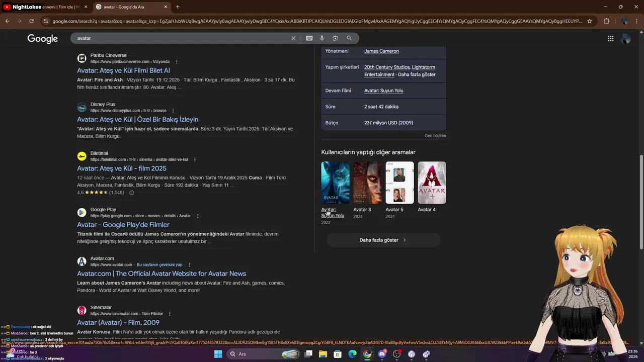
Task: Click '2 saat 42 dakika' duration value
Action: [x=381, y=107]
